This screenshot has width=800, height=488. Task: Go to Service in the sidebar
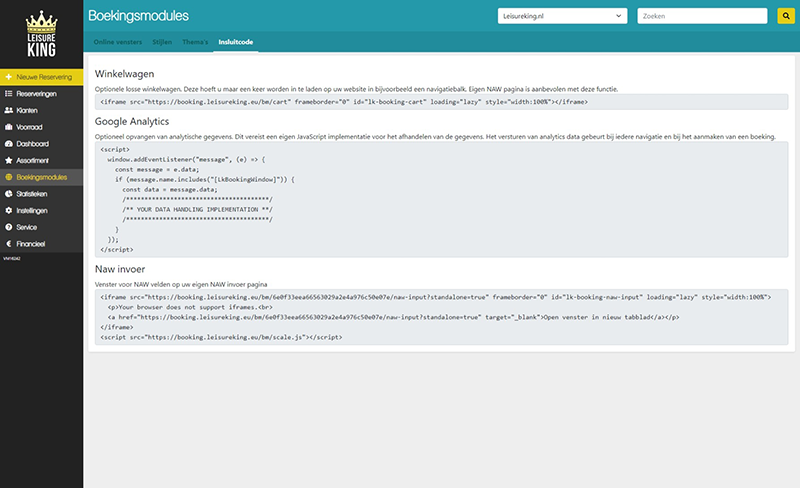pos(41,227)
